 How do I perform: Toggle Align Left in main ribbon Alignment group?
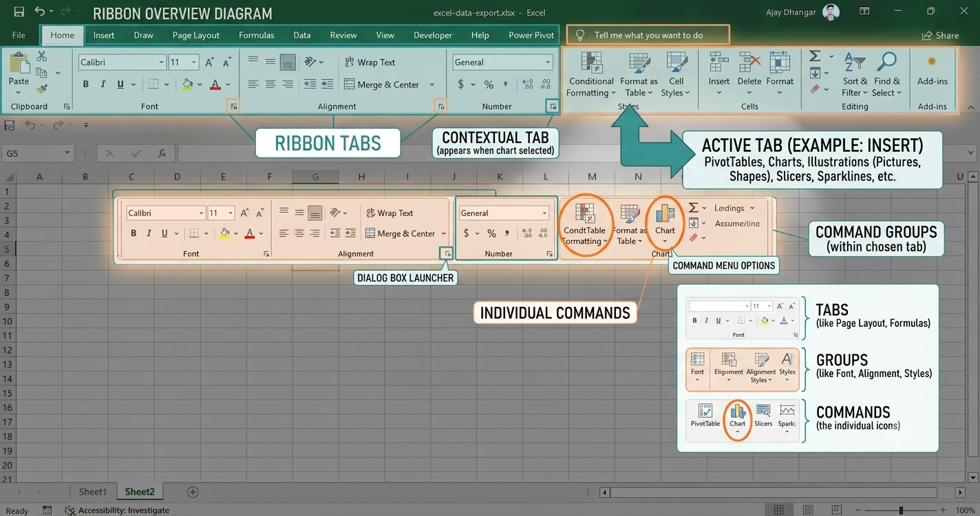point(253,84)
